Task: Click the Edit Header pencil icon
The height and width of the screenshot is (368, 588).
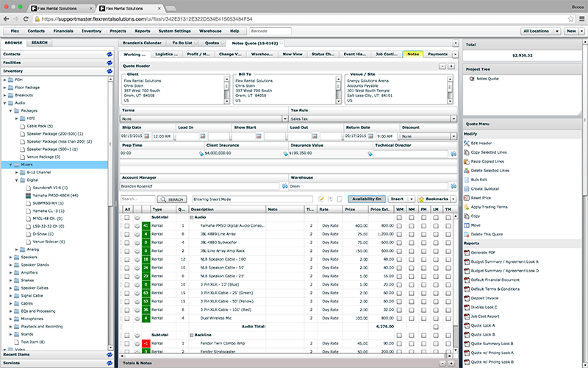Action: (467, 143)
